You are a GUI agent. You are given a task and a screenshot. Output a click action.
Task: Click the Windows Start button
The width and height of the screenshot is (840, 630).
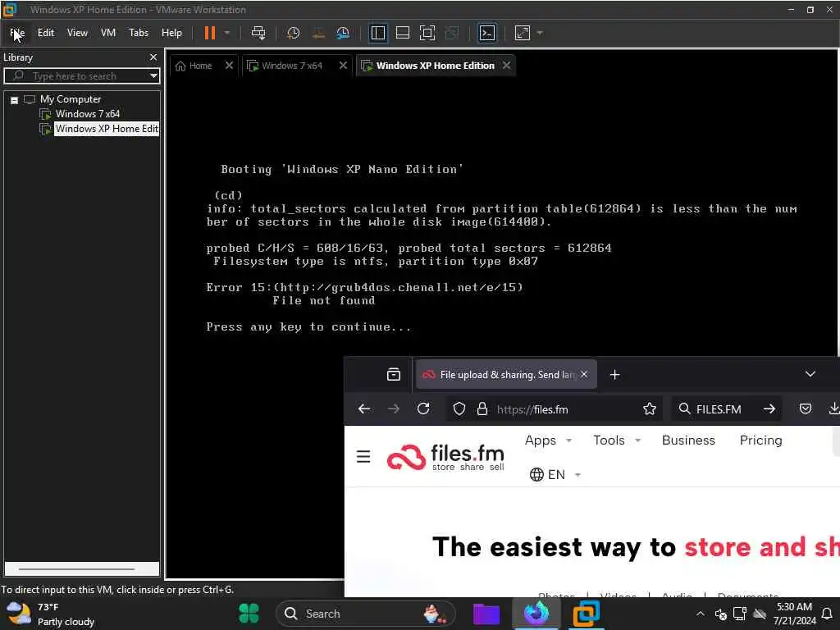pyautogui.click(x=249, y=614)
